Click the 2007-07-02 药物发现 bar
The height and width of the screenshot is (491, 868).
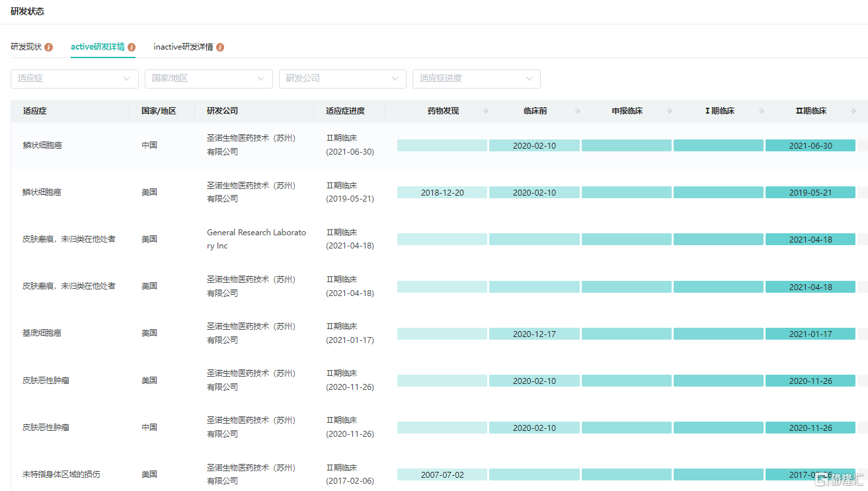coord(442,474)
